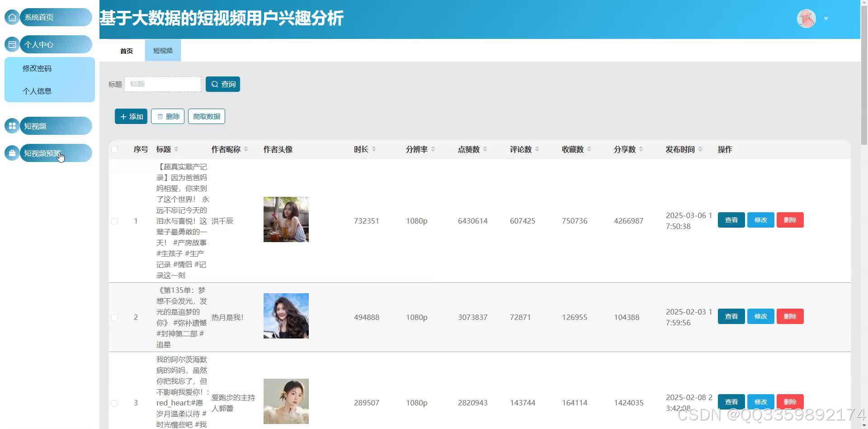Click the 评论数 value 72871
Screen dimensions: 868x429
click(x=520, y=317)
